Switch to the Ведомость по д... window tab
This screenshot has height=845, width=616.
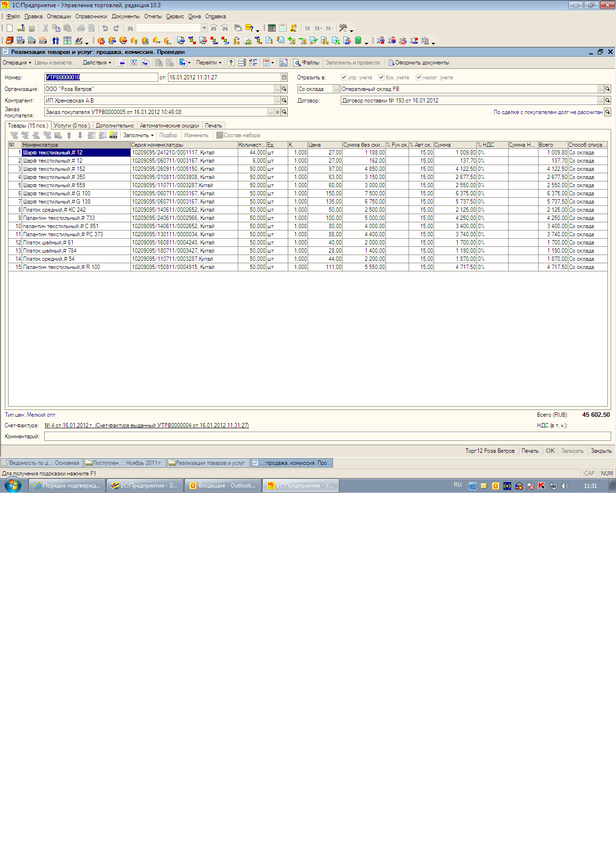click(42, 463)
